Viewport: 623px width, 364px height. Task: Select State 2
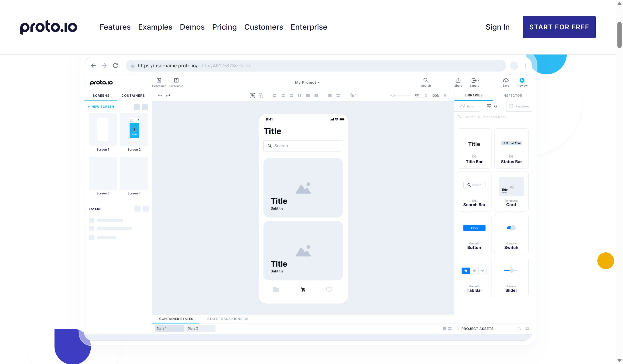point(201,328)
